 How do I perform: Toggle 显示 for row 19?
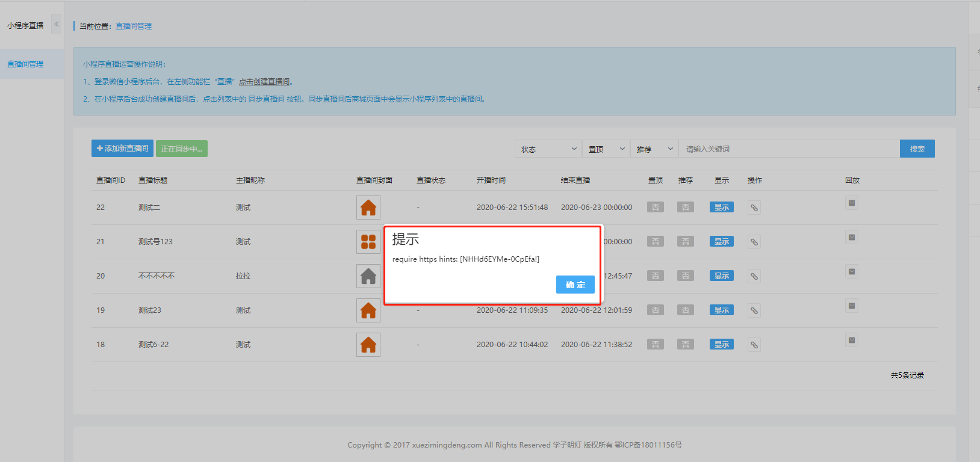[722, 310]
